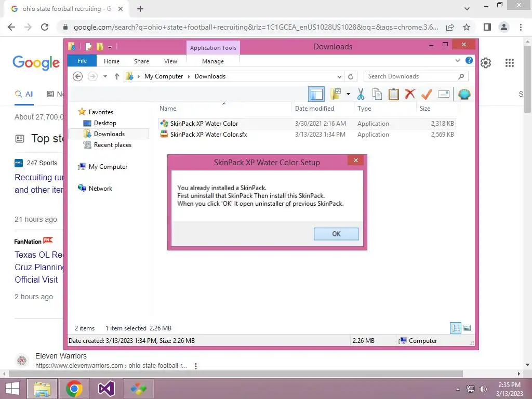Select My Computer in navigation pane
The width and height of the screenshot is (532, 399).
pyautogui.click(x=108, y=167)
